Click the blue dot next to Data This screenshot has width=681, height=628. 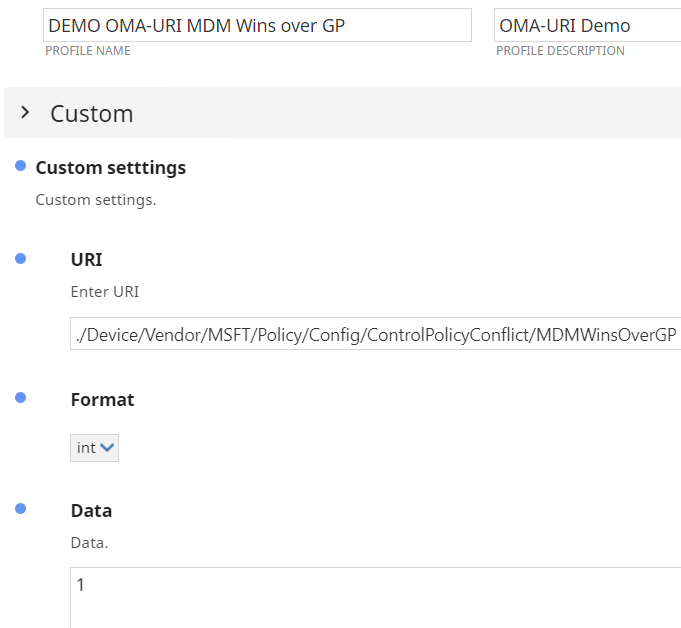point(20,509)
